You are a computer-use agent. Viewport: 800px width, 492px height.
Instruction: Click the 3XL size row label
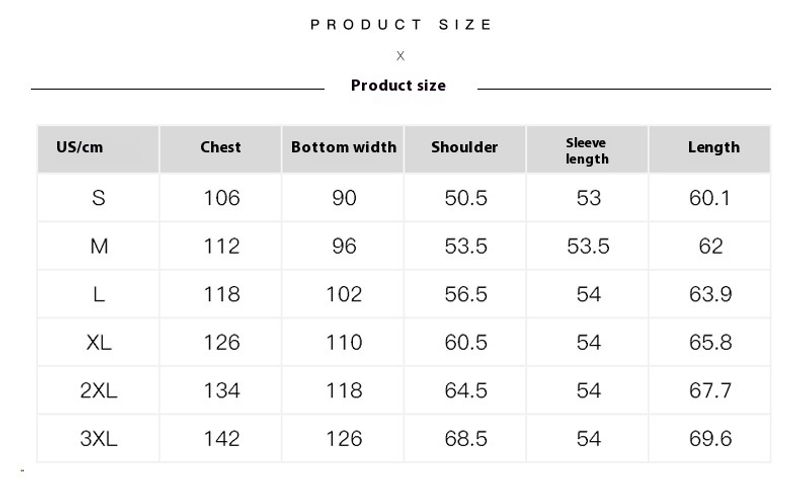click(x=98, y=439)
